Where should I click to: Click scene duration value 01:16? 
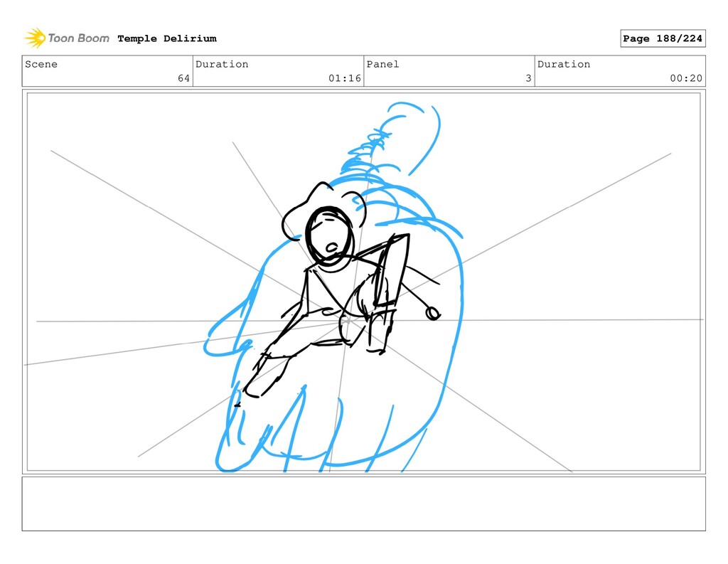[345, 78]
